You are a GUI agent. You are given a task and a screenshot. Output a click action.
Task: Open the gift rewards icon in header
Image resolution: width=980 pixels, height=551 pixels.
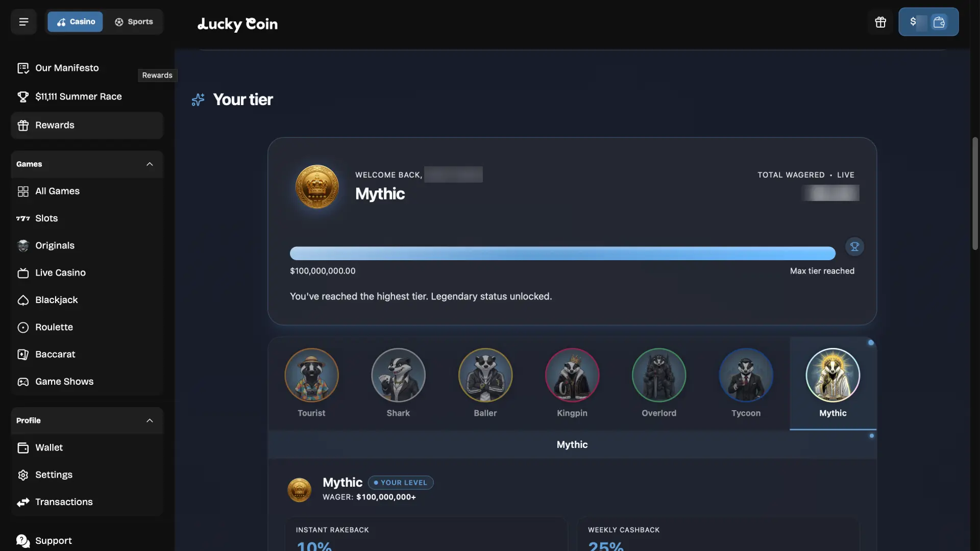[x=880, y=22]
